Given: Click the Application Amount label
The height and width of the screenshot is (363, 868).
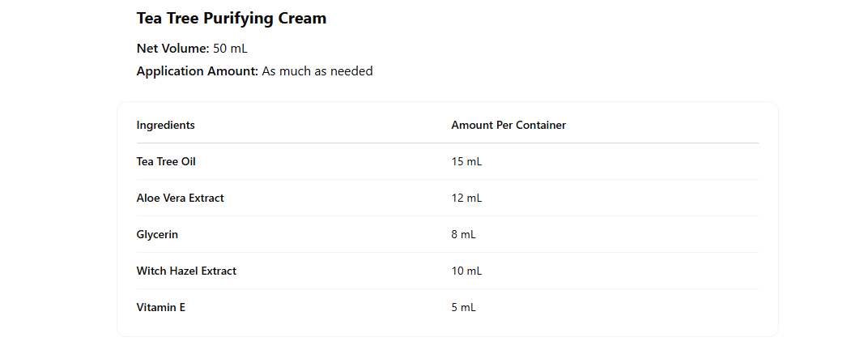Looking at the screenshot, I should 197,71.
